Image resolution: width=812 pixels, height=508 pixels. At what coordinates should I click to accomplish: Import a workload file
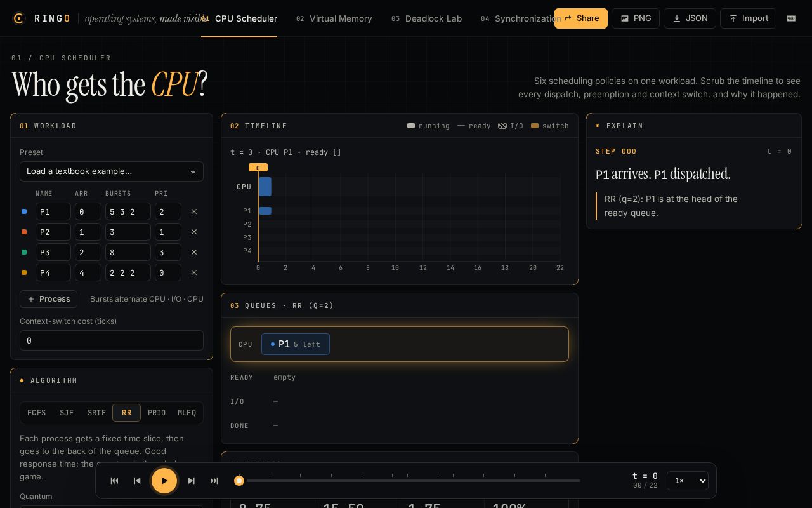tap(748, 18)
